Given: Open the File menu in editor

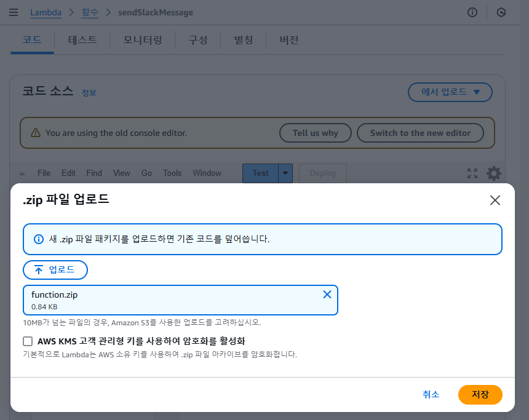Looking at the screenshot, I should pyautogui.click(x=44, y=173).
